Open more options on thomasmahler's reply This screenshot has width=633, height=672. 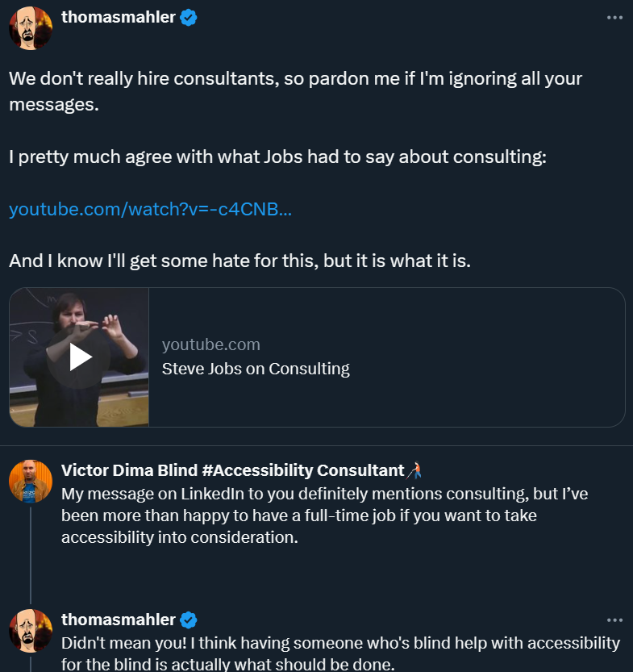click(614, 620)
